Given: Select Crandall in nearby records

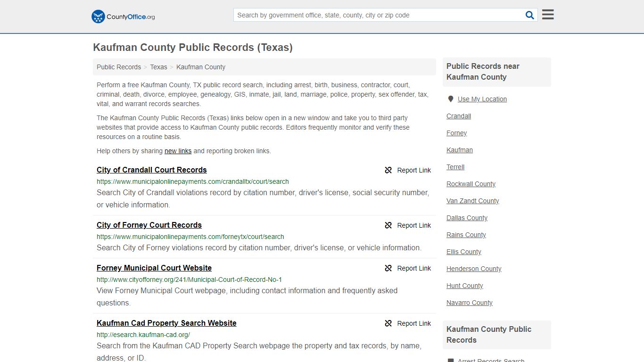Looking at the screenshot, I should [x=459, y=116].
